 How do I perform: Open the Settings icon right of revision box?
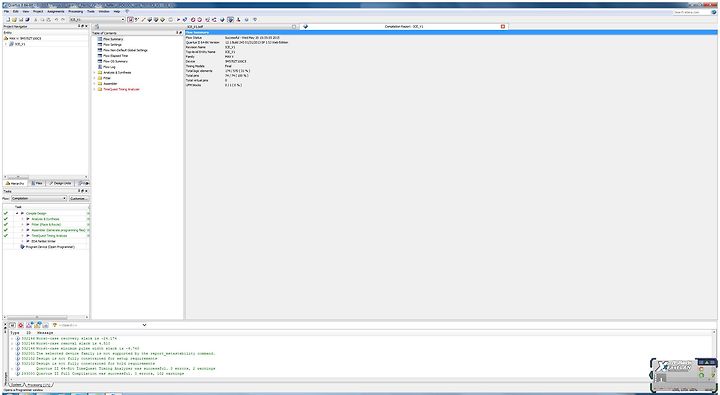coord(130,20)
